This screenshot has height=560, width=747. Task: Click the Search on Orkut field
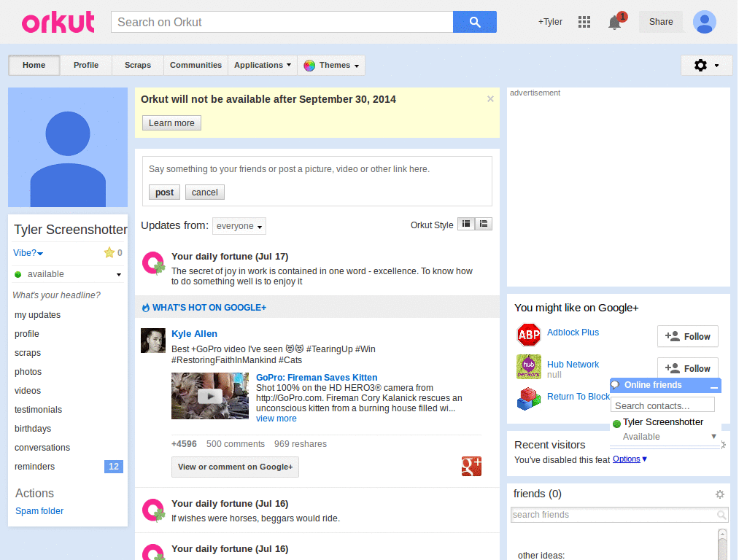coord(282,22)
